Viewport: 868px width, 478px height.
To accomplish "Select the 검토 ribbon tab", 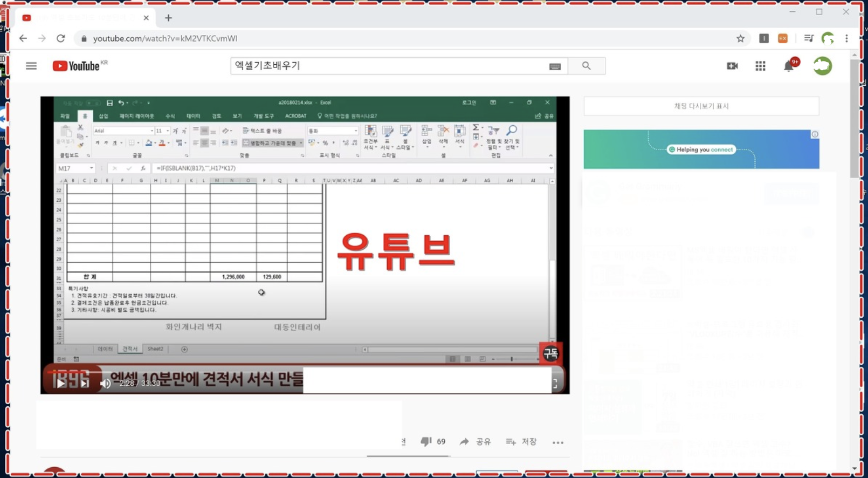I will [216, 116].
